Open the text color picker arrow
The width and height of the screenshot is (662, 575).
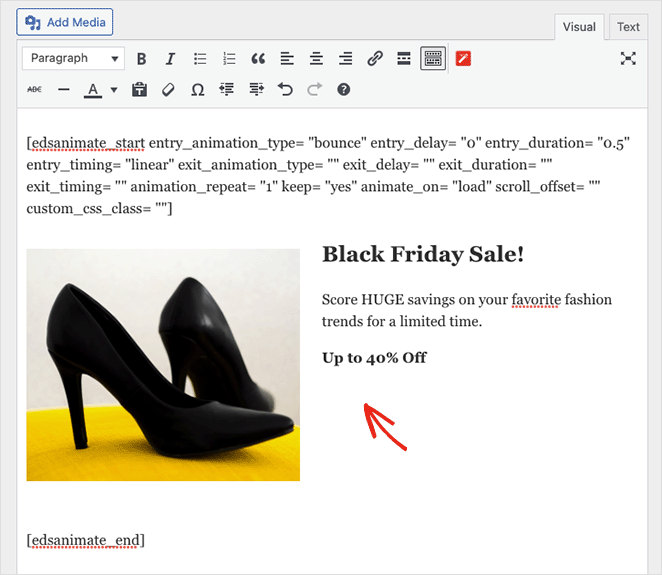[114, 90]
